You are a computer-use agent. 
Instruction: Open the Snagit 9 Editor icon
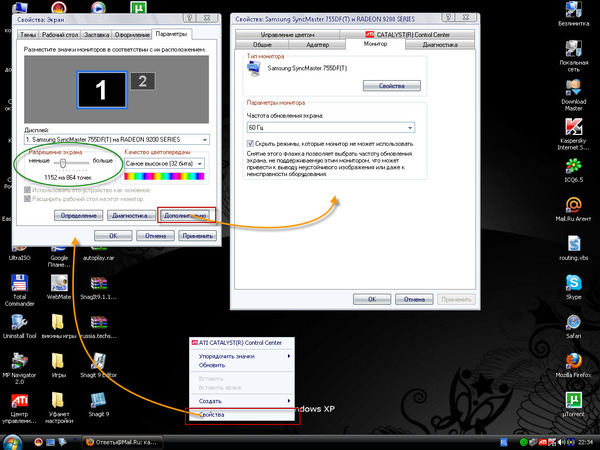tap(98, 361)
